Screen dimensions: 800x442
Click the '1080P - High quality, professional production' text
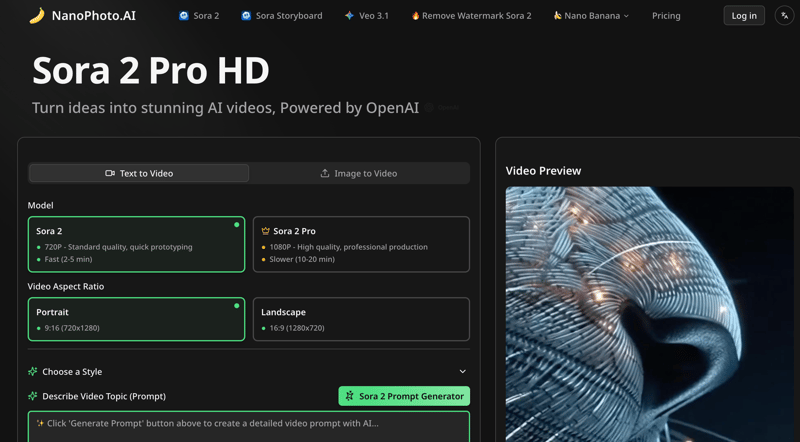coord(348,247)
